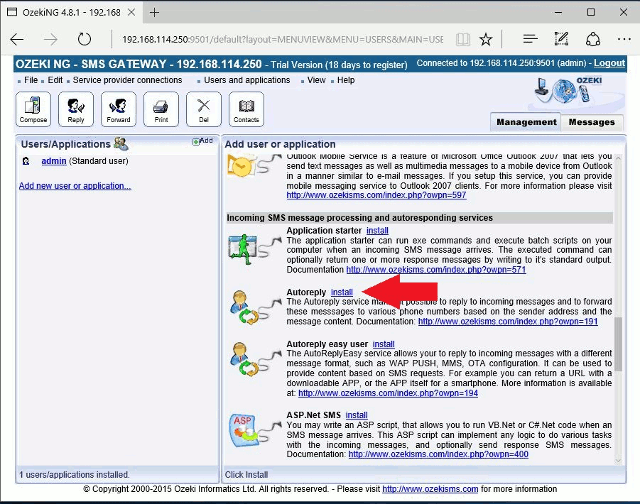This screenshot has width=640, height=504.
Task: Click the Forward toolbar icon
Action: tap(118, 109)
